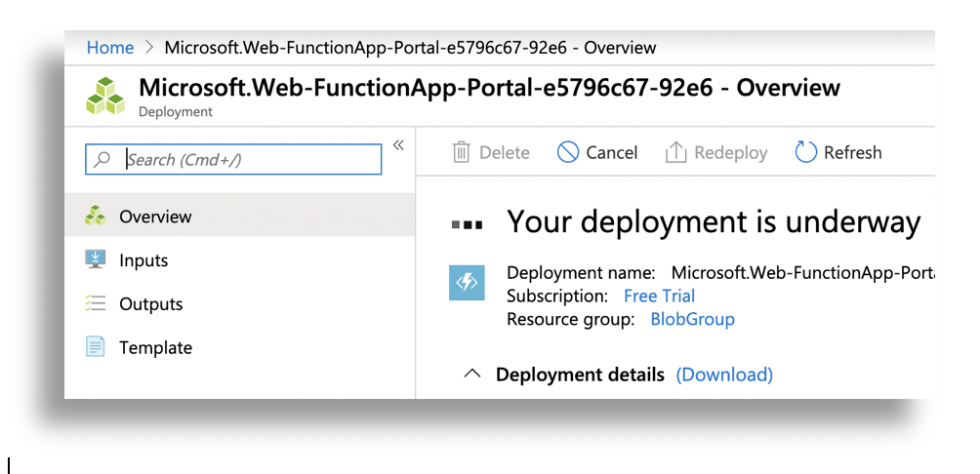Screen dimensions: 980x474
Task: Click the Deployment details heading
Action: coord(580,375)
